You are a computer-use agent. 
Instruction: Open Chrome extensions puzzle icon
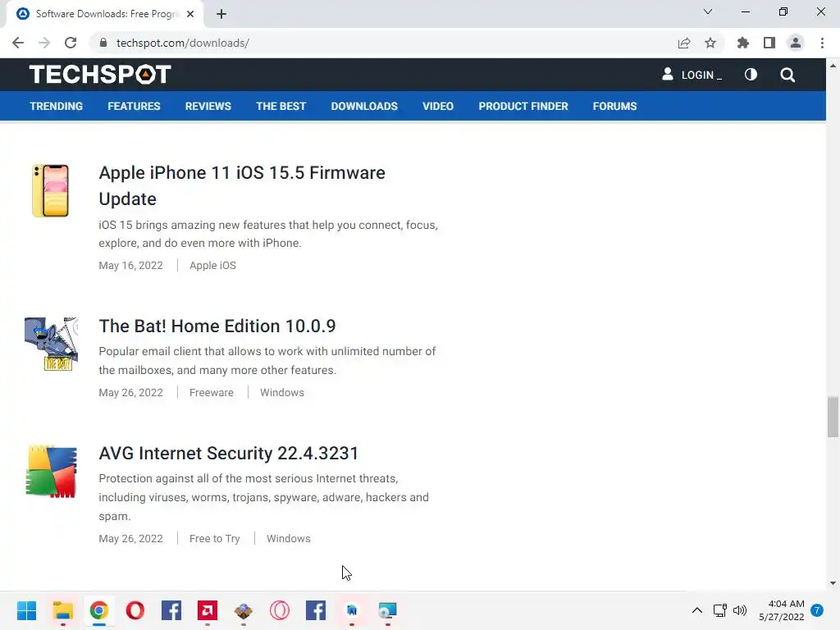point(742,43)
